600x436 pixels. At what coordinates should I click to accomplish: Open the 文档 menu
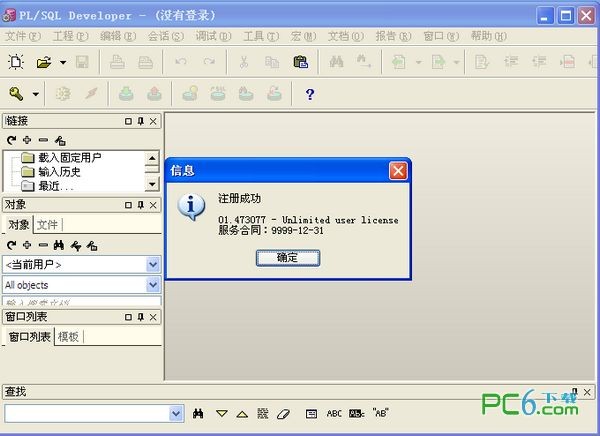pos(346,36)
